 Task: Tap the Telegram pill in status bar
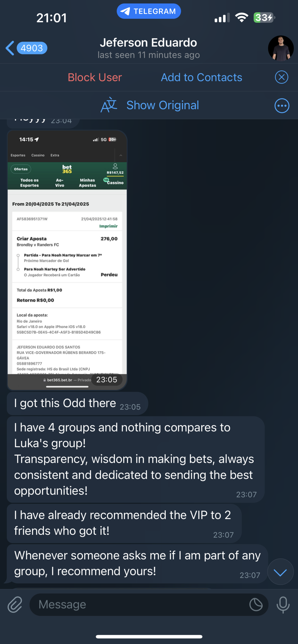pyautogui.click(x=149, y=11)
